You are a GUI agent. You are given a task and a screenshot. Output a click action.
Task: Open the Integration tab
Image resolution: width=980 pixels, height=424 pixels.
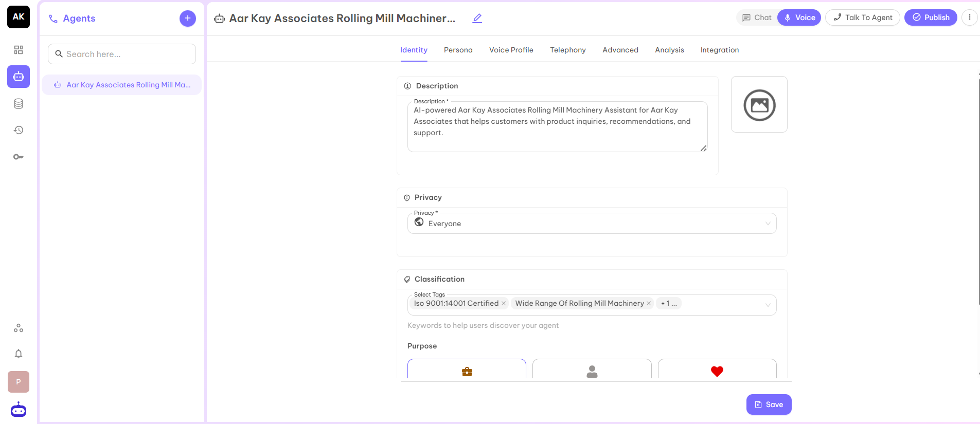720,50
